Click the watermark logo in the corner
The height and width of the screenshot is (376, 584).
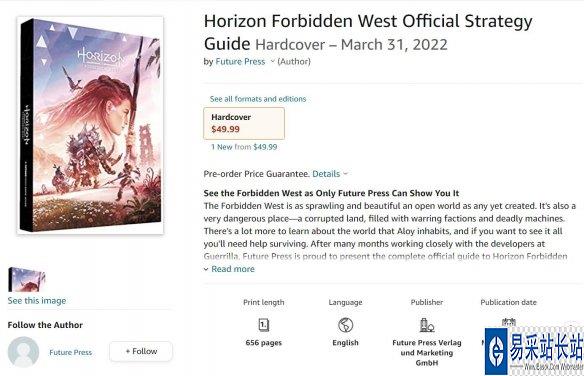[x=534, y=351]
